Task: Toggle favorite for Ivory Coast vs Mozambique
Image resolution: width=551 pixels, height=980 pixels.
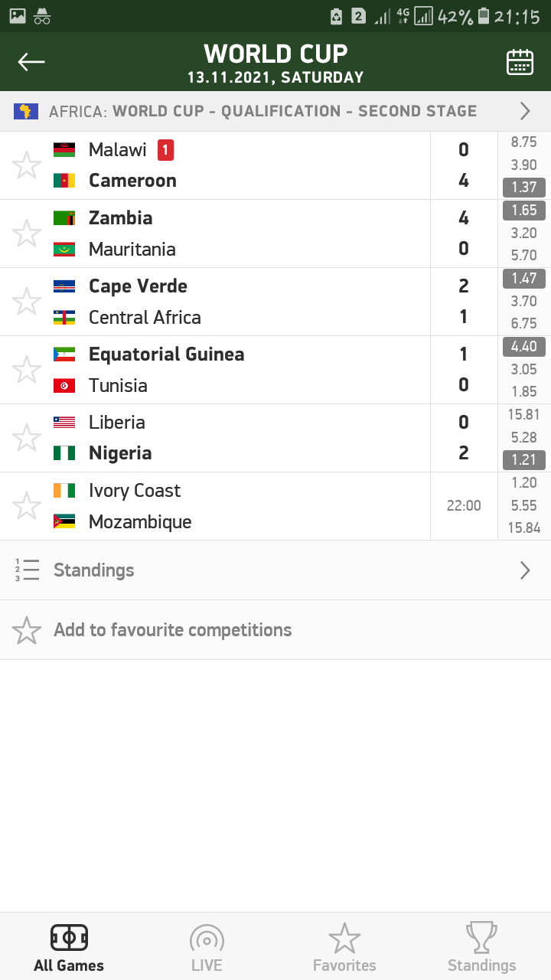Action: point(27,506)
